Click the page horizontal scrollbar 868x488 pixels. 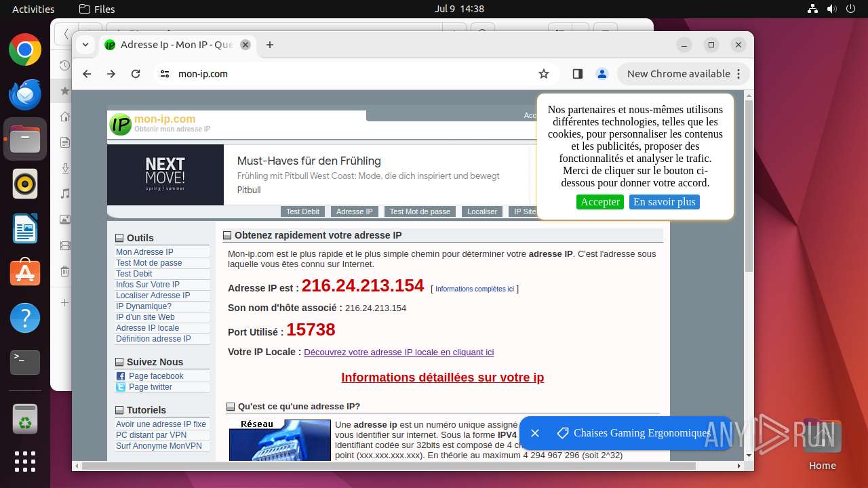click(389, 466)
